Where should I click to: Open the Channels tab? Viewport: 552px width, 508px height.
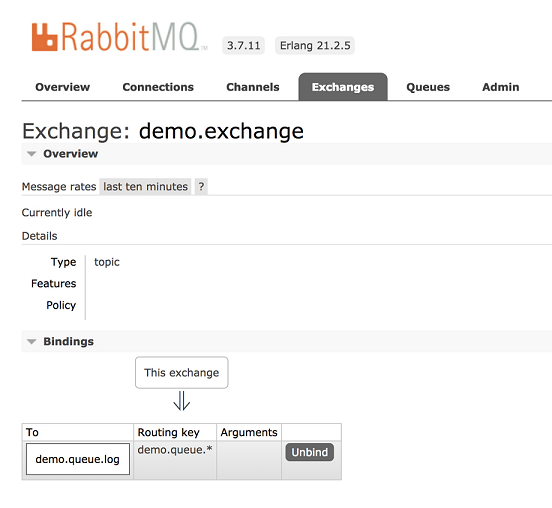tap(253, 87)
